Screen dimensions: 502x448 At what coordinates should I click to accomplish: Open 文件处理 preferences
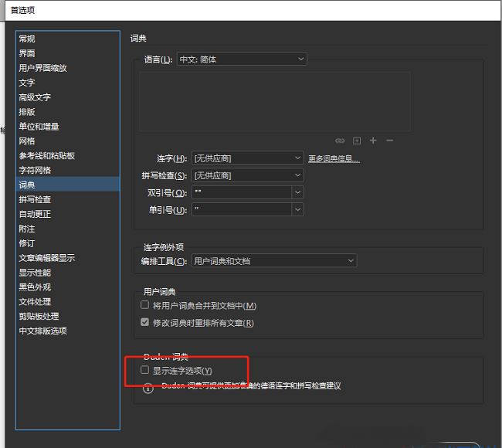[68, 302]
